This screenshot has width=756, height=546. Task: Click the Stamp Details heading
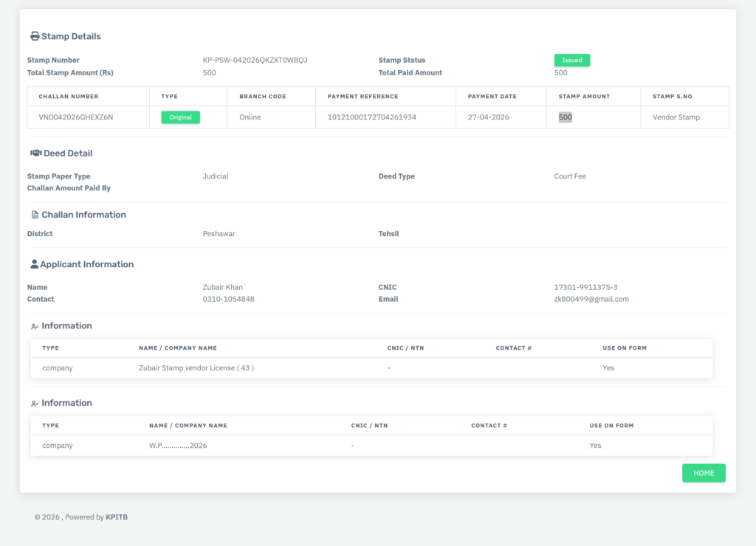coord(71,36)
